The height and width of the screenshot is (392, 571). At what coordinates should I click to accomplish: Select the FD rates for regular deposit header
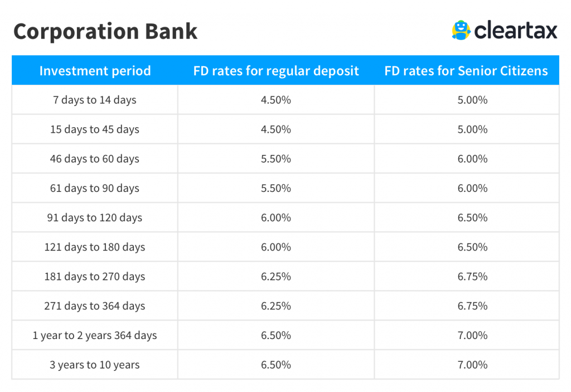(x=276, y=71)
